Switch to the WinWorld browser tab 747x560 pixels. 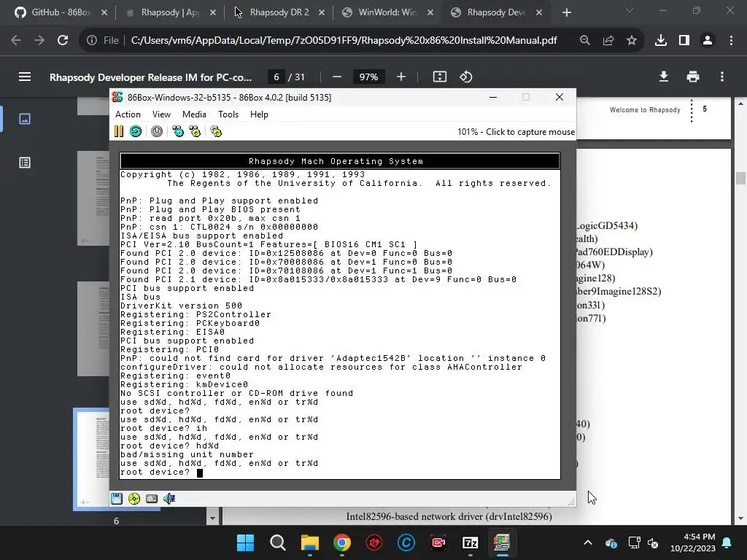(x=388, y=12)
